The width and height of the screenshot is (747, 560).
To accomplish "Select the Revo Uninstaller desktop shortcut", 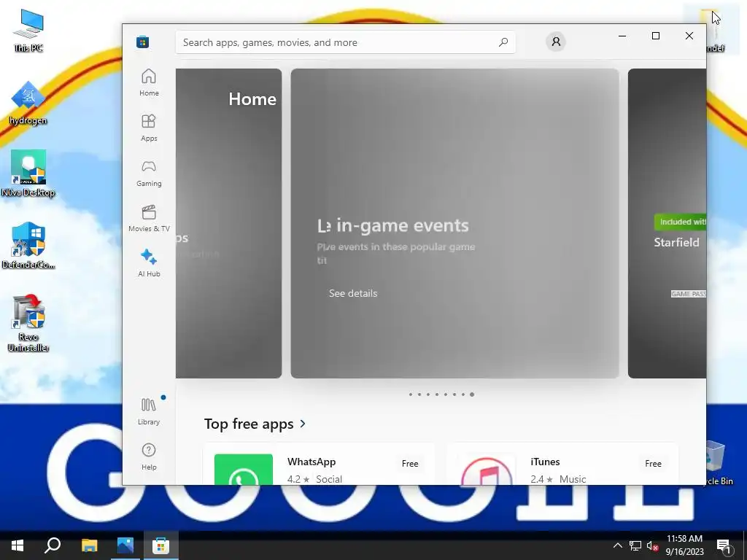I will click(28, 323).
